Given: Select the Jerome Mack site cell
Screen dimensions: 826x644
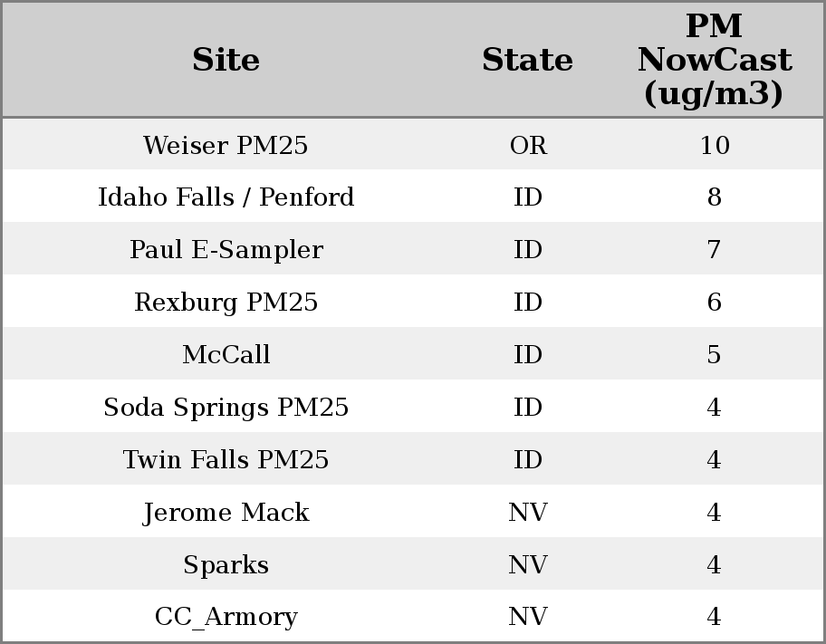Looking at the screenshot, I should point(226,513).
